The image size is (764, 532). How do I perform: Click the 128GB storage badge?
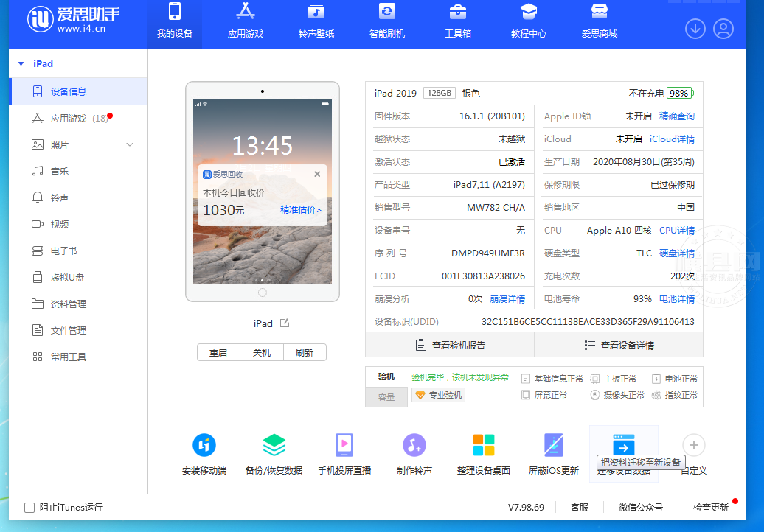coord(440,93)
